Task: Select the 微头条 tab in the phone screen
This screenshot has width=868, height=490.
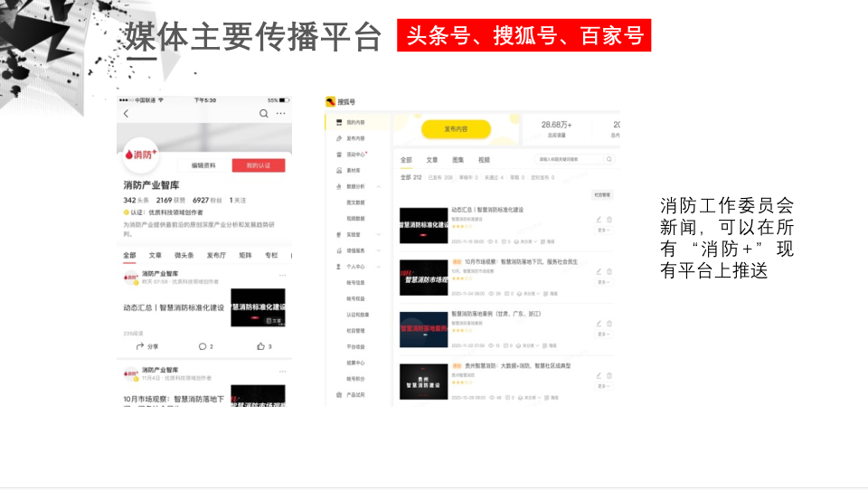Action: click(x=184, y=255)
